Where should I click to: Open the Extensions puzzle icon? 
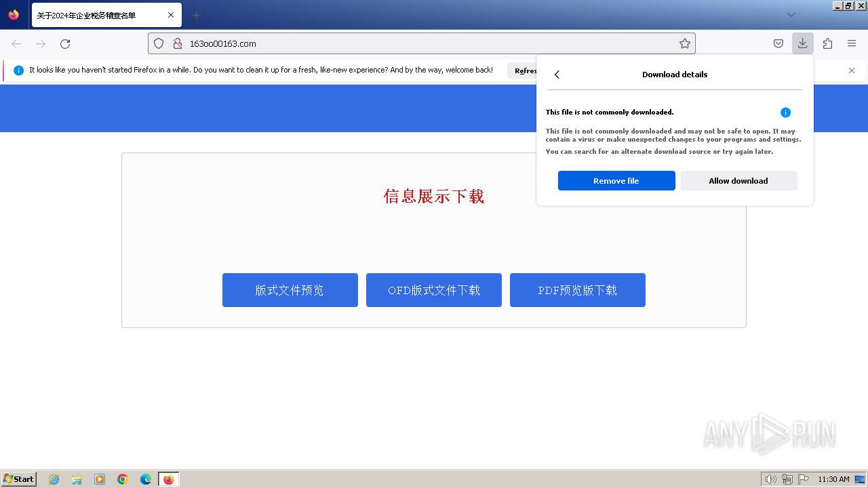point(827,43)
